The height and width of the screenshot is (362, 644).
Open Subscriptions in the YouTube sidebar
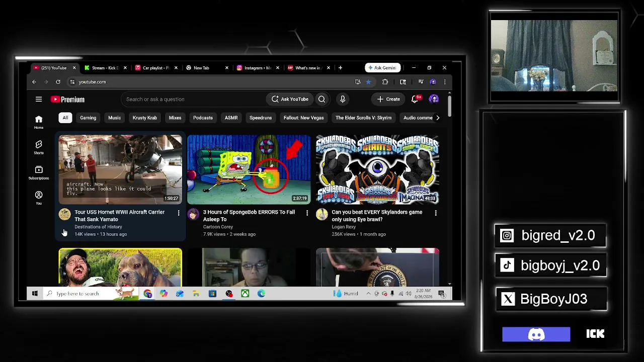pos(39,172)
